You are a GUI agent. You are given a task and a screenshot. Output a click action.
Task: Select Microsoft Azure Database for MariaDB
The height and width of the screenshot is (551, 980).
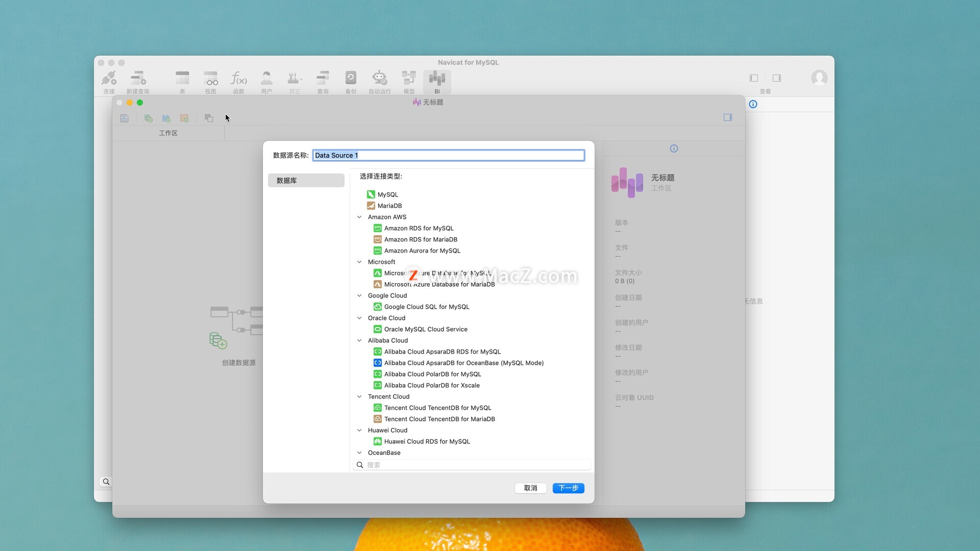[x=434, y=284]
